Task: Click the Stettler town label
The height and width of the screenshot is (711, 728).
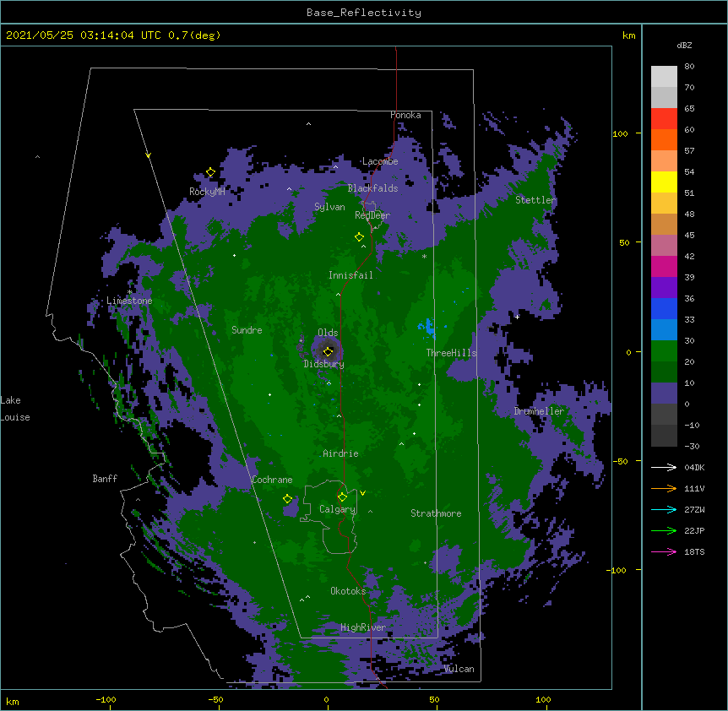Action: click(535, 200)
